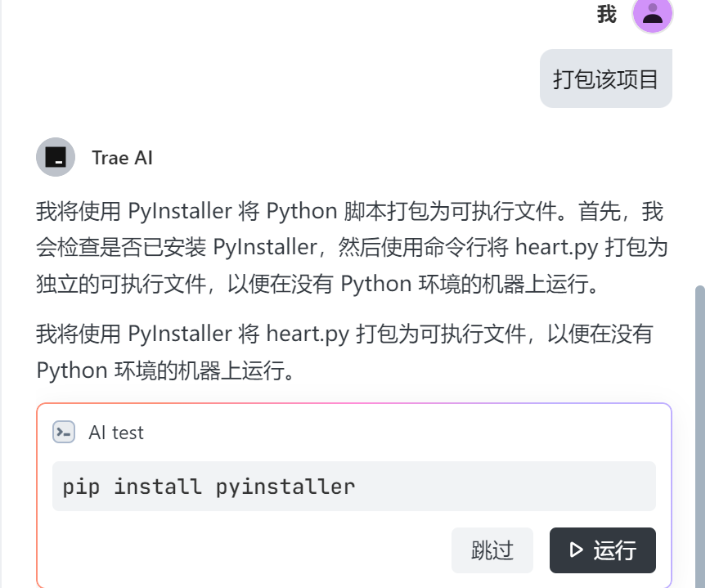
Task: Click the 跳过 skip button
Action: click(x=492, y=550)
